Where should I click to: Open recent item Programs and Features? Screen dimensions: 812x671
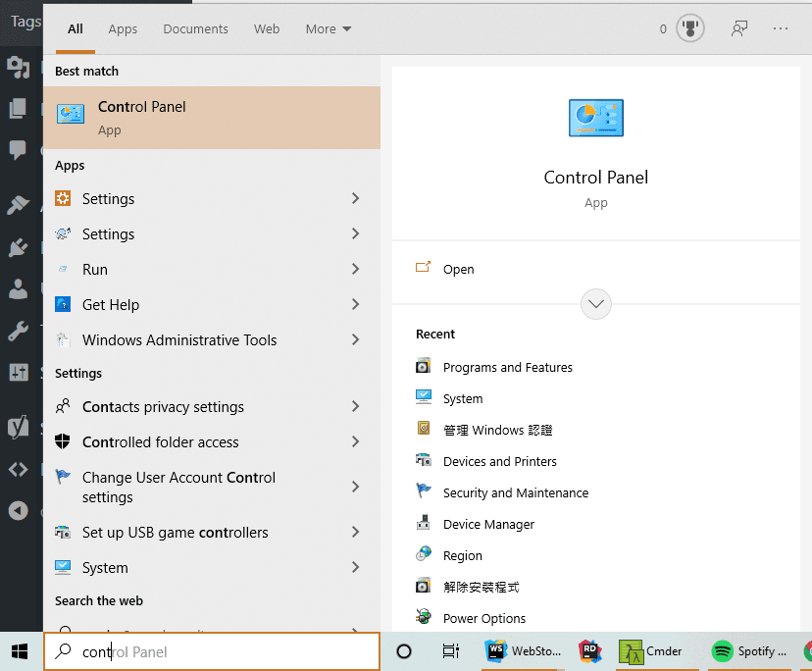(x=507, y=368)
